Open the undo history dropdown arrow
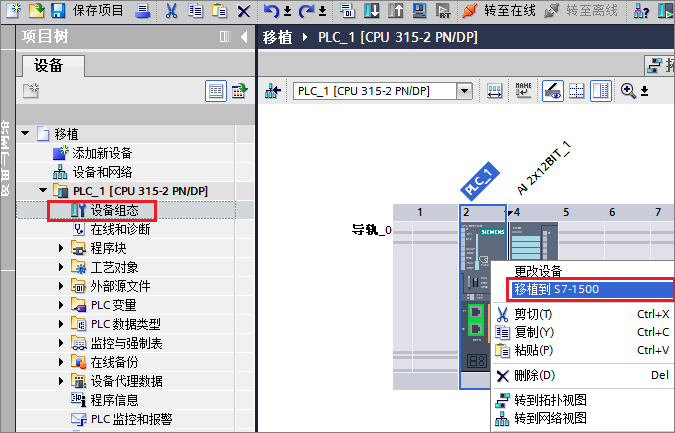 (x=288, y=11)
